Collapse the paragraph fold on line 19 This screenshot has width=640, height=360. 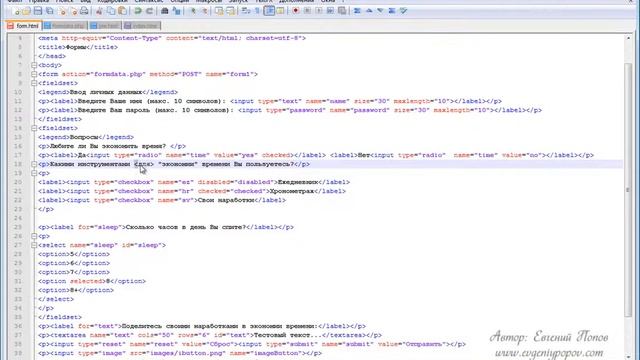(x=34, y=173)
